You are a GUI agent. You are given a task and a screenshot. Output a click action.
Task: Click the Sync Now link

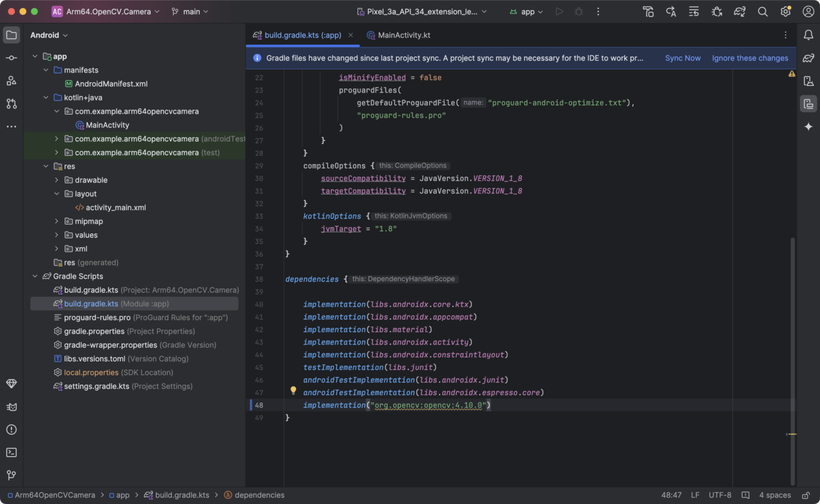click(x=682, y=58)
